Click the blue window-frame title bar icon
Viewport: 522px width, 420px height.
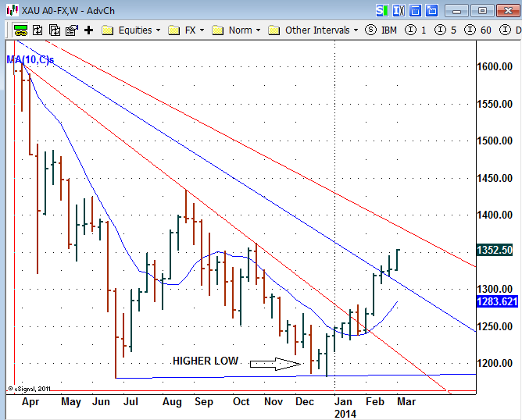(415, 11)
